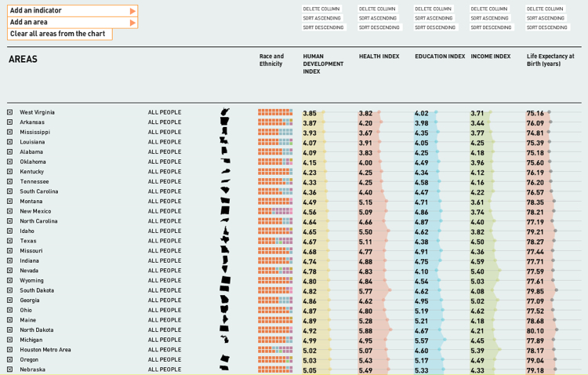Click the Michigan state shape icon
Image resolution: width=588 pixels, height=375 pixels.
(x=225, y=340)
